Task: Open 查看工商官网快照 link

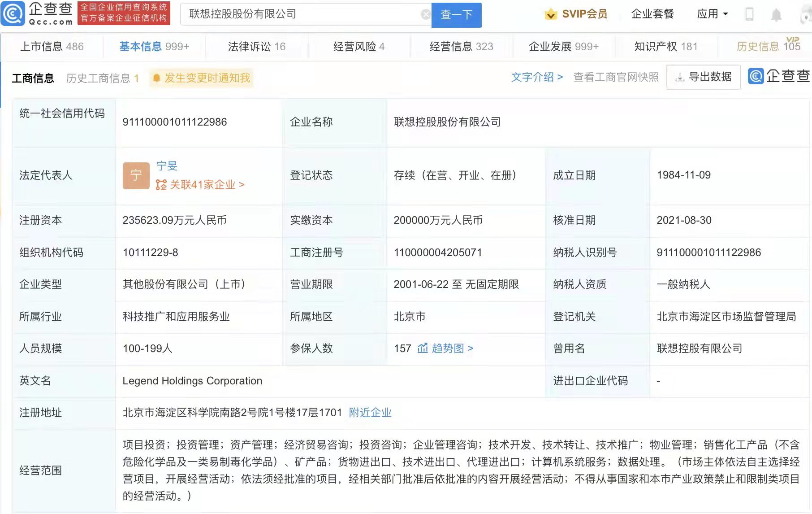Action: (616, 77)
